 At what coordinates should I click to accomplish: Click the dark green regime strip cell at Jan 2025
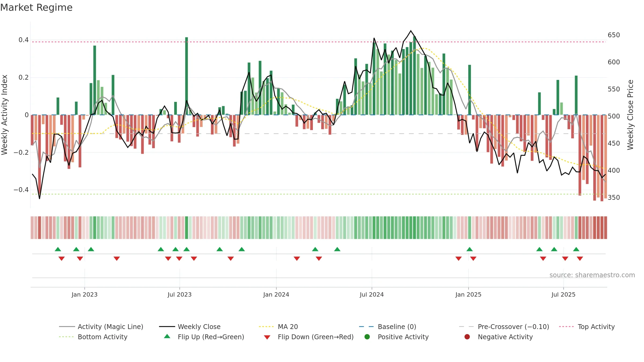[x=470, y=228]
